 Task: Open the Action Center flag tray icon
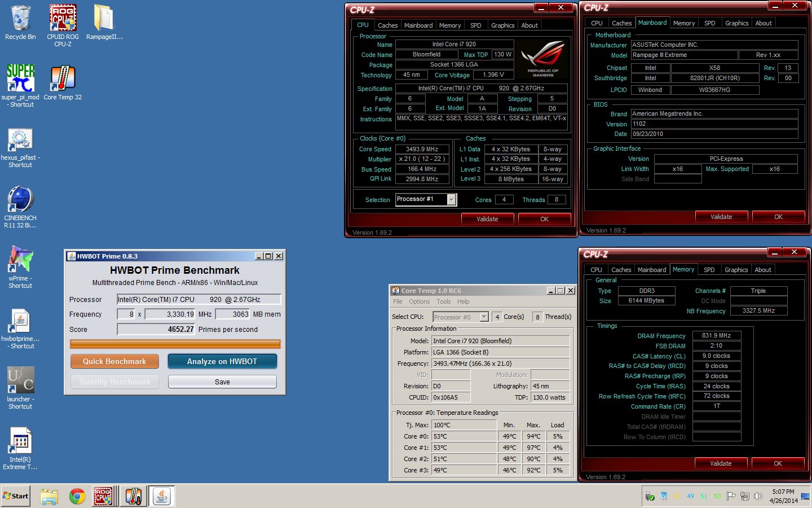pos(731,496)
